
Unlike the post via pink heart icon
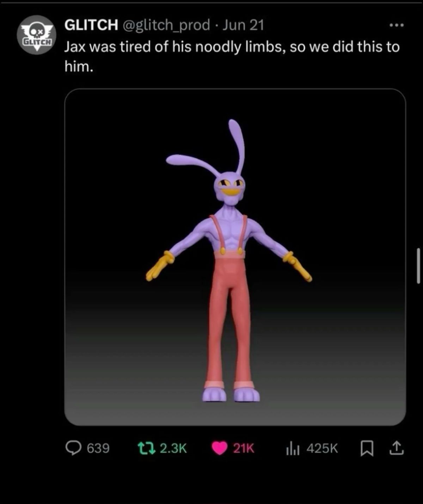point(220,448)
